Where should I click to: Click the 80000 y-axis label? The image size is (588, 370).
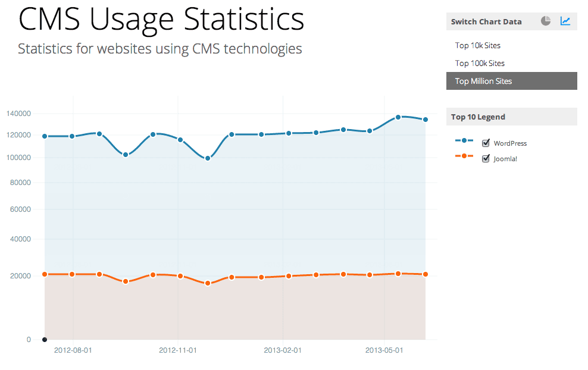(20, 183)
